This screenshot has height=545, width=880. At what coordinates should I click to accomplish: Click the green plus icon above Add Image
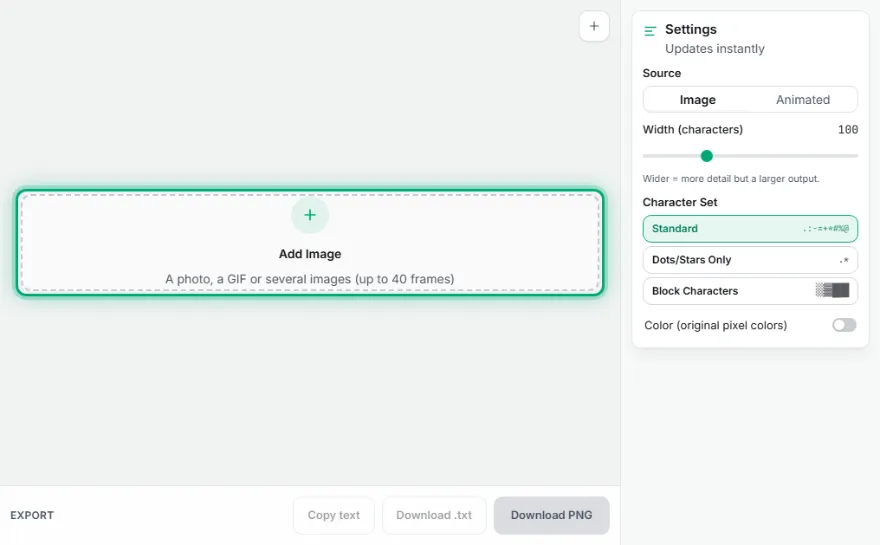point(310,215)
